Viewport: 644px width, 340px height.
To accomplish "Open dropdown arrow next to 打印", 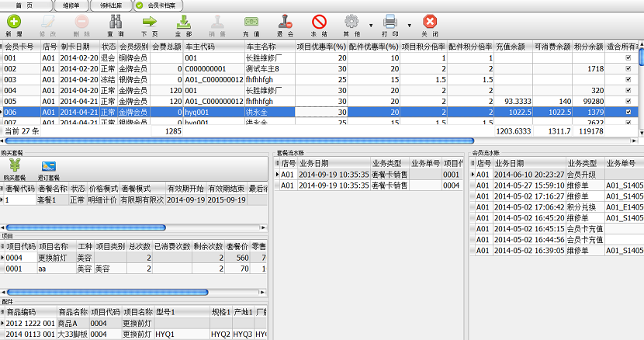I will click(409, 26).
